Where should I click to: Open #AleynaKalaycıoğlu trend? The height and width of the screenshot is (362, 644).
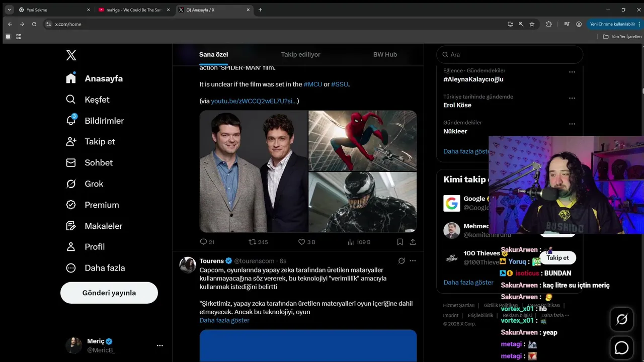[x=473, y=79]
